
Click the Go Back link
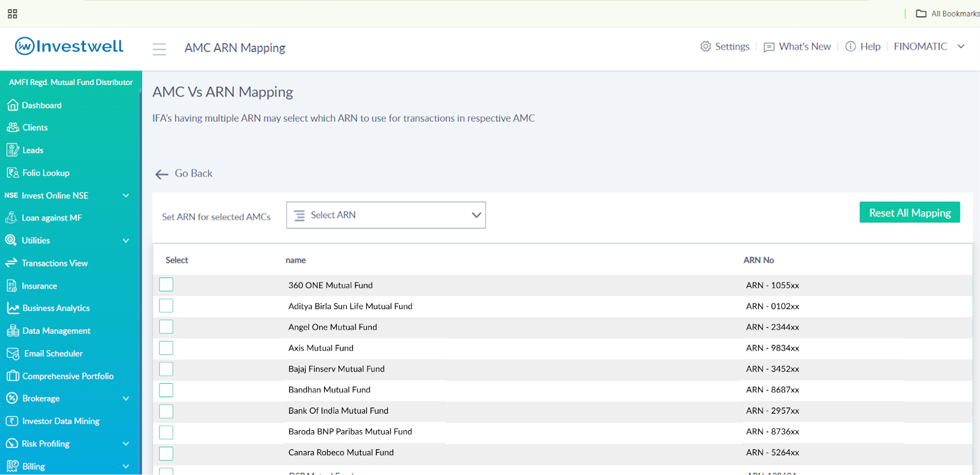[x=194, y=173]
